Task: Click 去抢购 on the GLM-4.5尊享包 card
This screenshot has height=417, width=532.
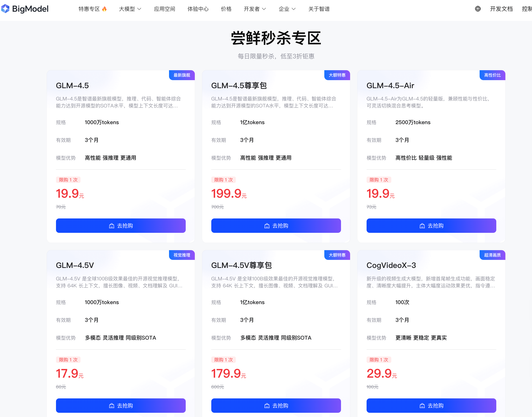Action: (276, 226)
